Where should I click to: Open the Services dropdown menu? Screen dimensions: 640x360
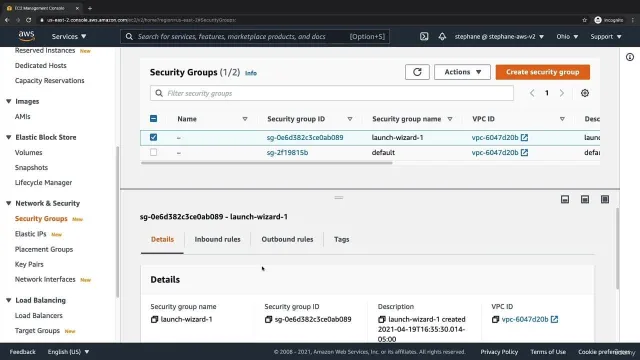pyautogui.click(x=69, y=36)
